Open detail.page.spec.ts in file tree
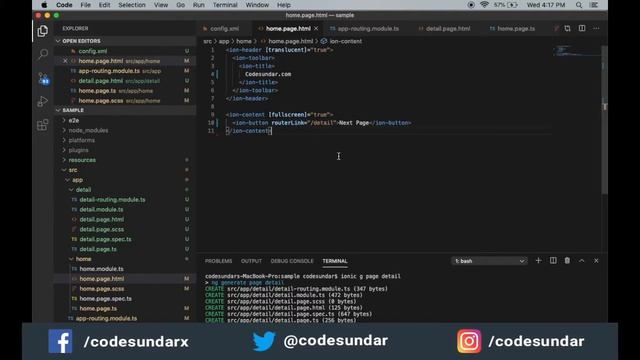 tap(105, 239)
